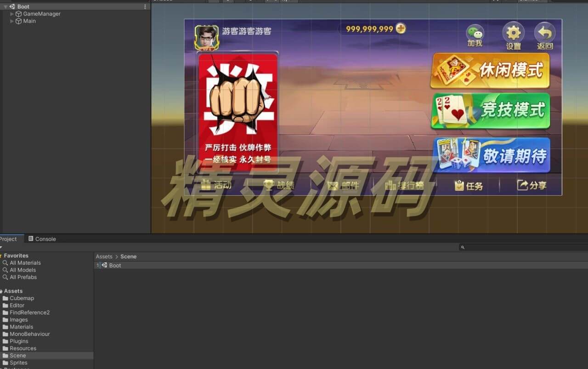Open 活动 in the game bottom bar

(x=216, y=185)
